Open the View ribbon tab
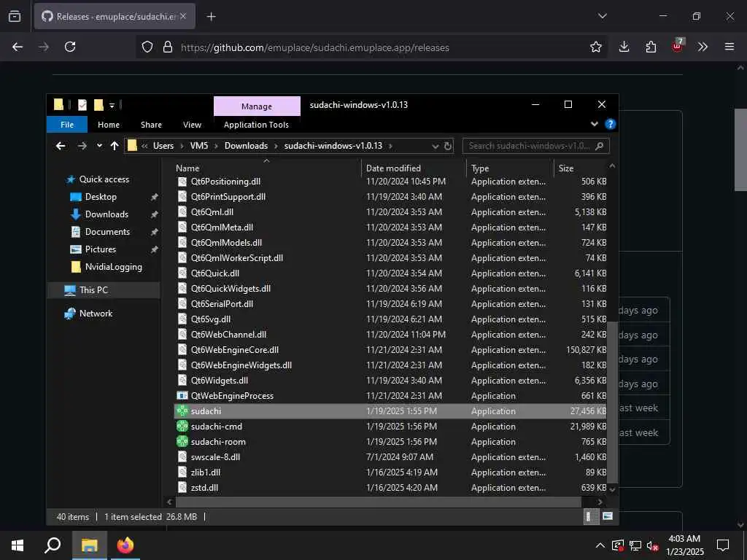The width and height of the screenshot is (747, 560). (x=192, y=124)
